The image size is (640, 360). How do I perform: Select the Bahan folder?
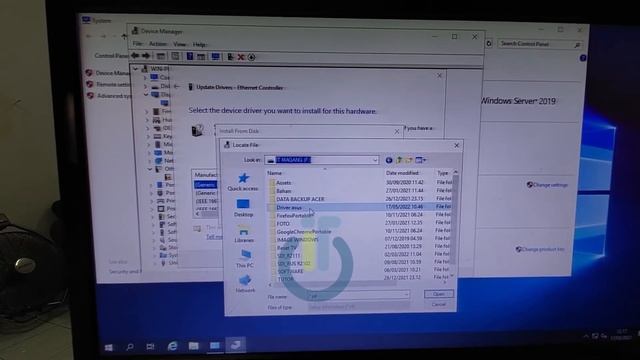[x=284, y=191]
